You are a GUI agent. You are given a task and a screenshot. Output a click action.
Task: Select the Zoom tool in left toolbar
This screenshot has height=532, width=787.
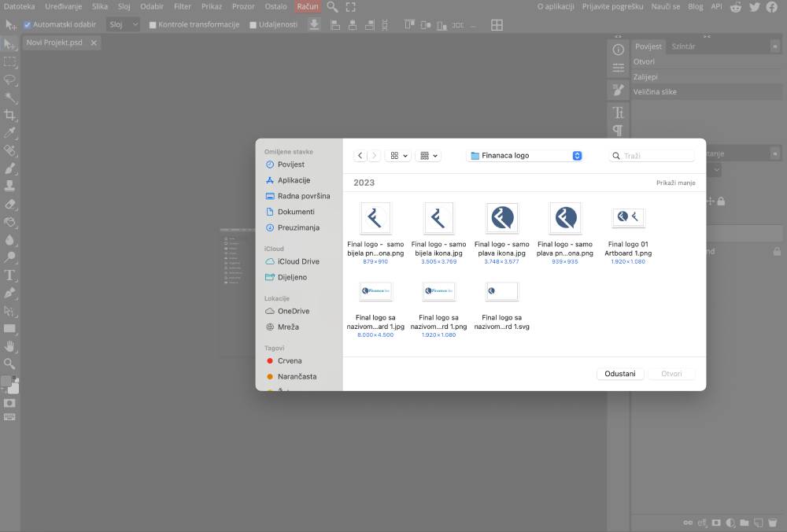pos(9,364)
